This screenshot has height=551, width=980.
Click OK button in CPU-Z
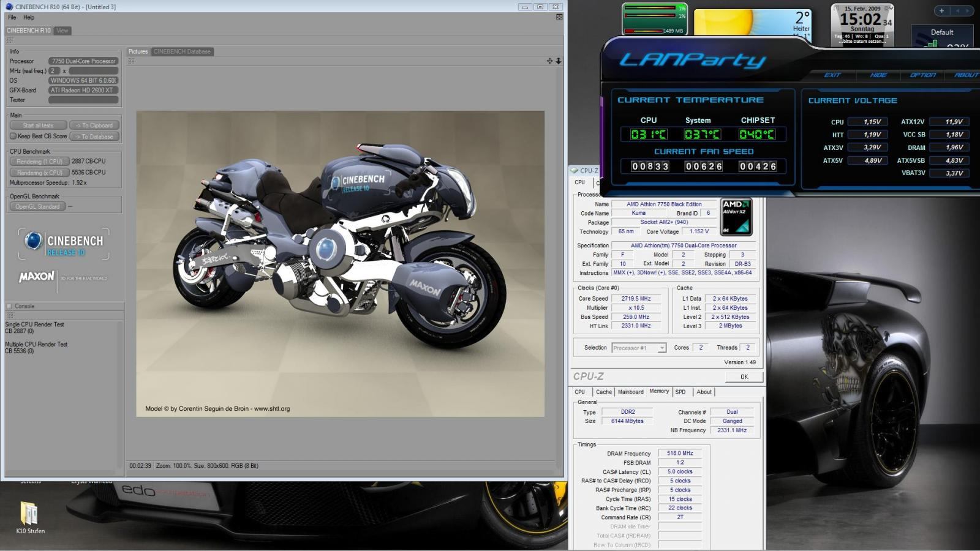click(x=744, y=377)
